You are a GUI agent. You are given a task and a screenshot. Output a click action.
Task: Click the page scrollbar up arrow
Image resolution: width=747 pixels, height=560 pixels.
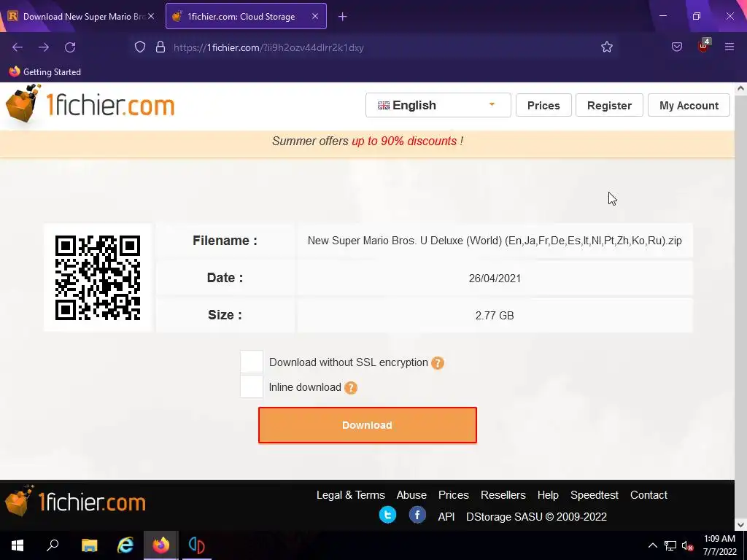coord(740,88)
